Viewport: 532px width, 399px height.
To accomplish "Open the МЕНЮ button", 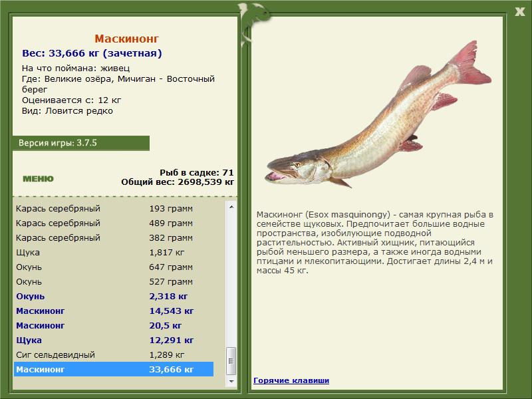I will point(38,179).
